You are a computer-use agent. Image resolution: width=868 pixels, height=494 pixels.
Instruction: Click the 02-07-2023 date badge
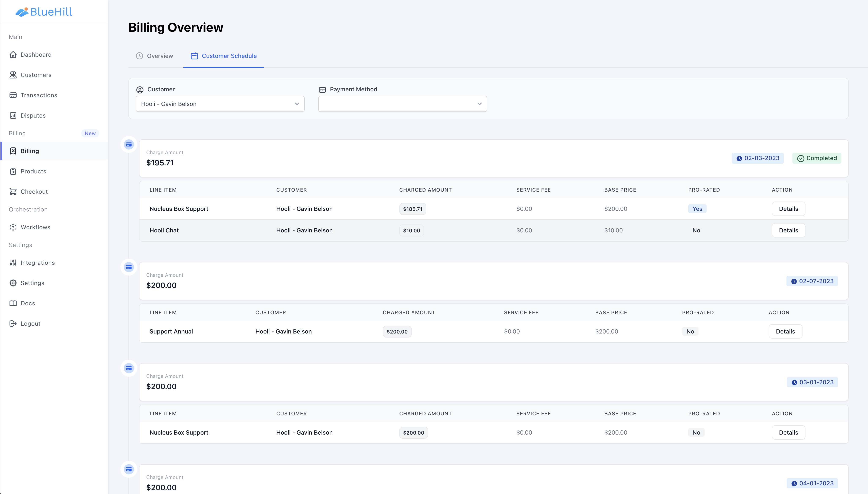(812, 281)
